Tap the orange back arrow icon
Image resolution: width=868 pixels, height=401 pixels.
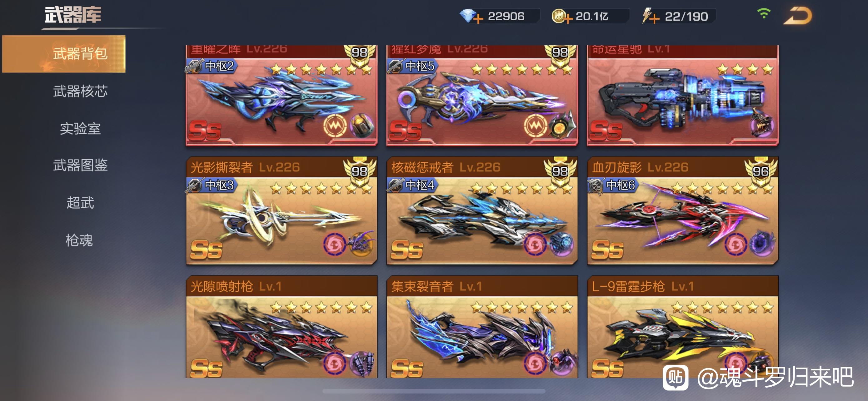click(798, 16)
